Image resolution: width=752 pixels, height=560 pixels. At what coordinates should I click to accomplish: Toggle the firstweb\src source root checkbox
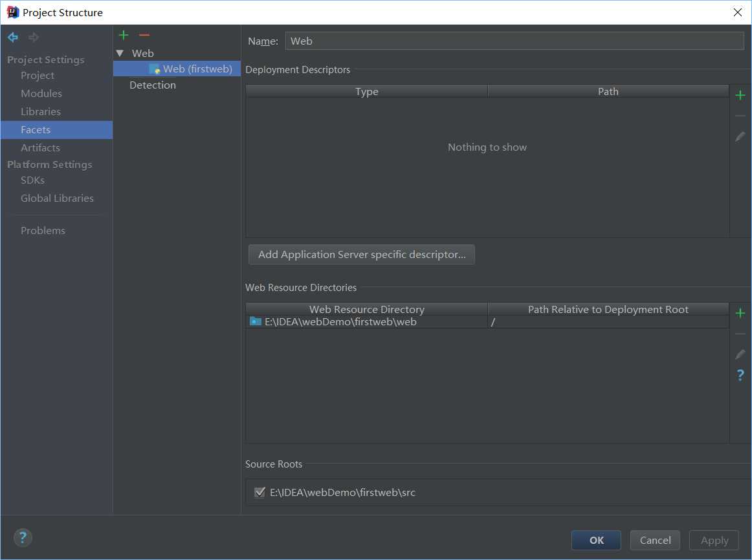(260, 492)
